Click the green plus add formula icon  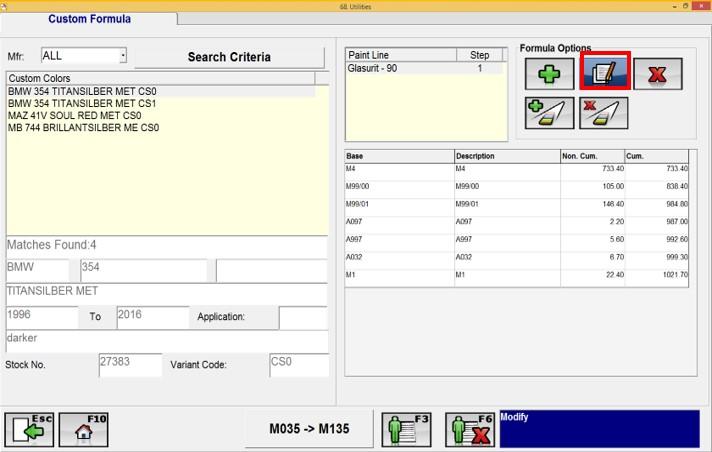(x=549, y=74)
